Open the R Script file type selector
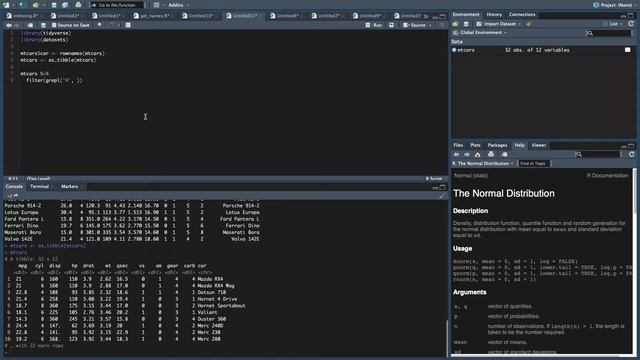The width and height of the screenshot is (640, 360). click(x=435, y=178)
